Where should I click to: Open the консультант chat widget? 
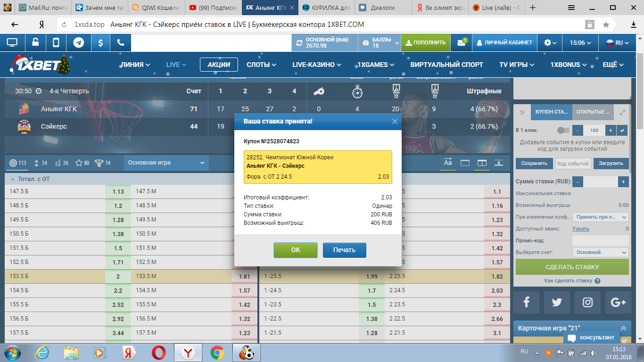(x=591, y=337)
